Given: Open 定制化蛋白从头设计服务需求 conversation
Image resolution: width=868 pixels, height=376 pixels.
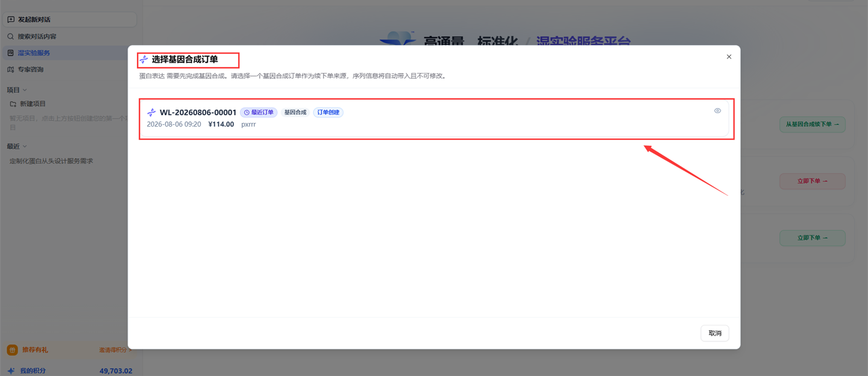Looking at the screenshot, I should (51, 161).
